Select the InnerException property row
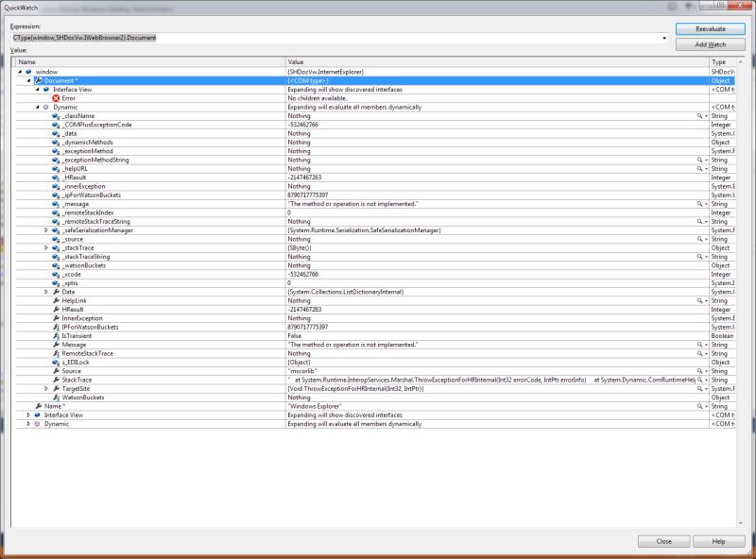This screenshot has height=559, width=756. (375, 318)
